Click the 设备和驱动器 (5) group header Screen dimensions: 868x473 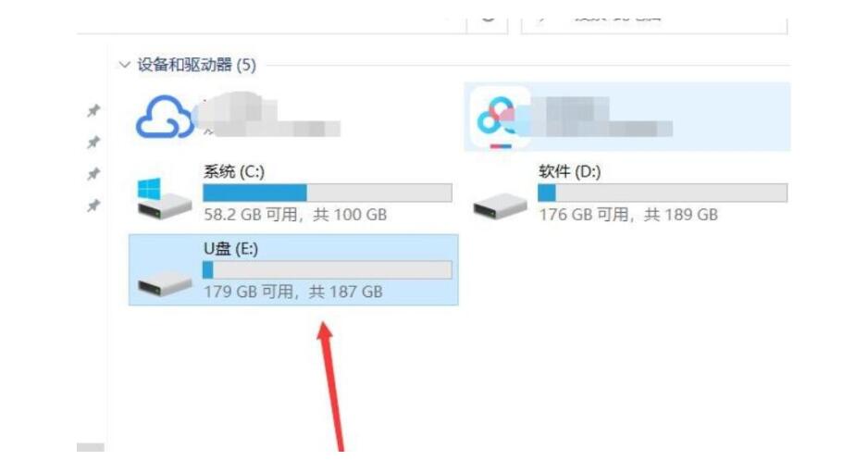(196, 65)
